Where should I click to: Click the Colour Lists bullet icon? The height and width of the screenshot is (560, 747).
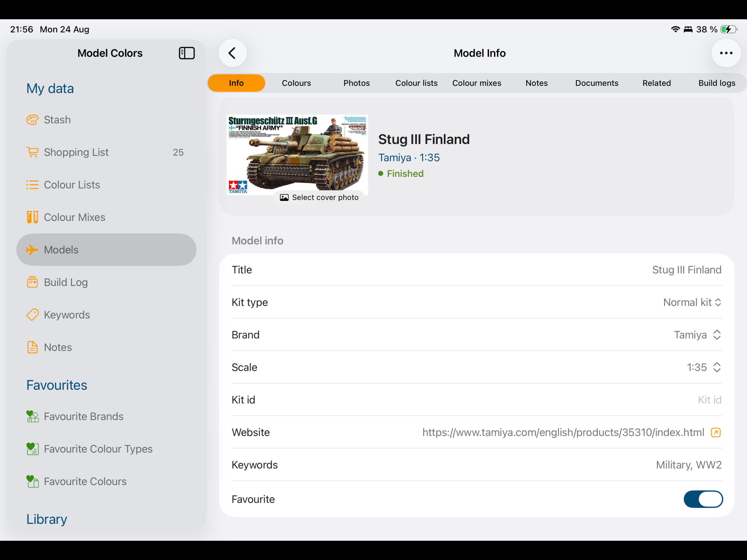click(x=32, y=185)
